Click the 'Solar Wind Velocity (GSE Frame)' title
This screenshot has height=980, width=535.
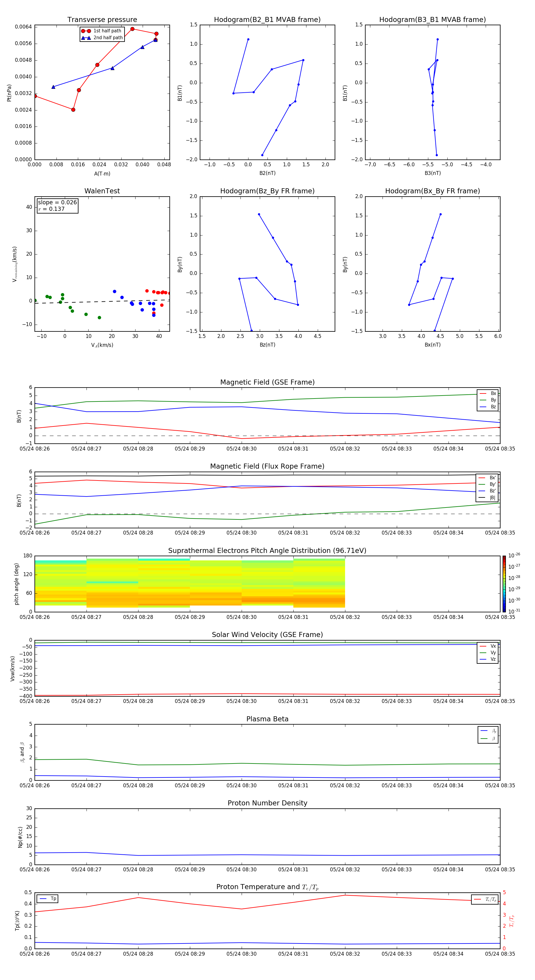tap(267, 635)
